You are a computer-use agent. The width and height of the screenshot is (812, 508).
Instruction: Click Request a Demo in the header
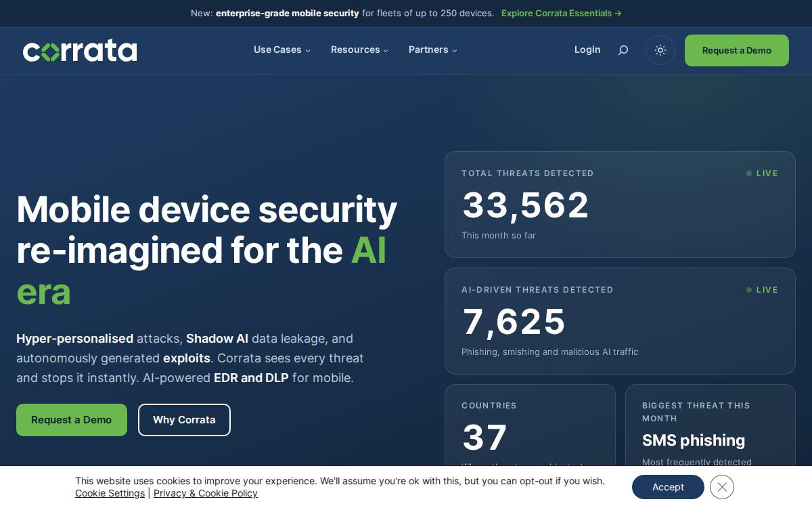pyautogui.click(x=737, y=50)
